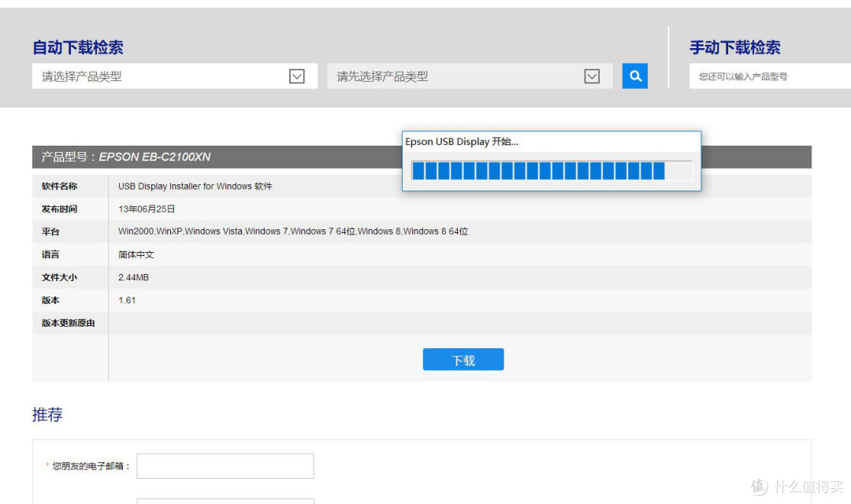This screenshot has width=851, height=504.
Task: Focus the friend's email address field
Action: click(x=225, y=466)
